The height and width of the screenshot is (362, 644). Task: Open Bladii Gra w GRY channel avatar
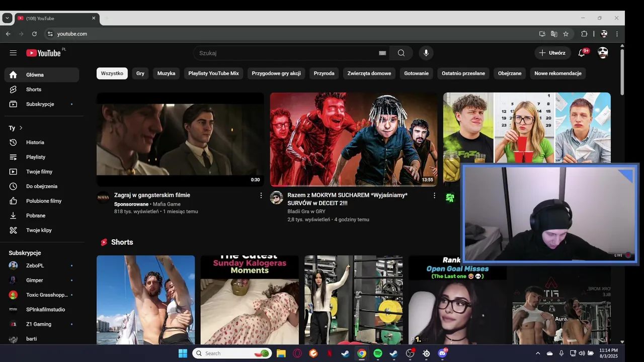pyautogui.click(x=276, y=198)
